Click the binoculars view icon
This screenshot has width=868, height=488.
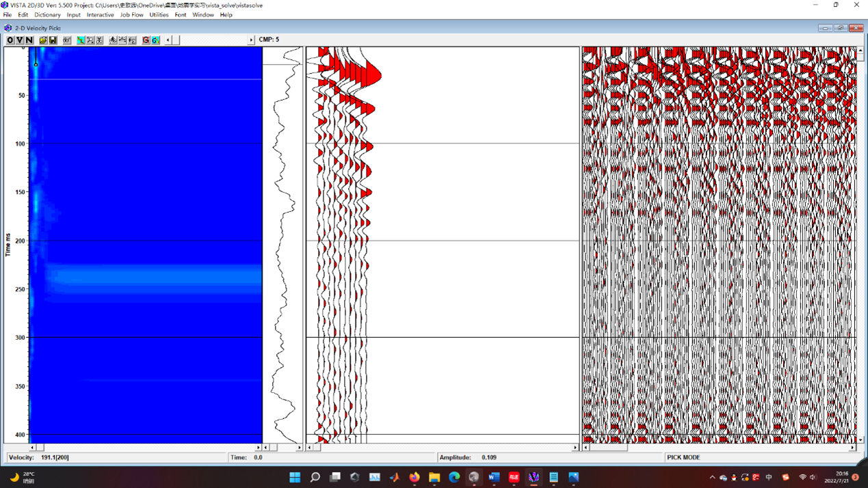point(67,40)
